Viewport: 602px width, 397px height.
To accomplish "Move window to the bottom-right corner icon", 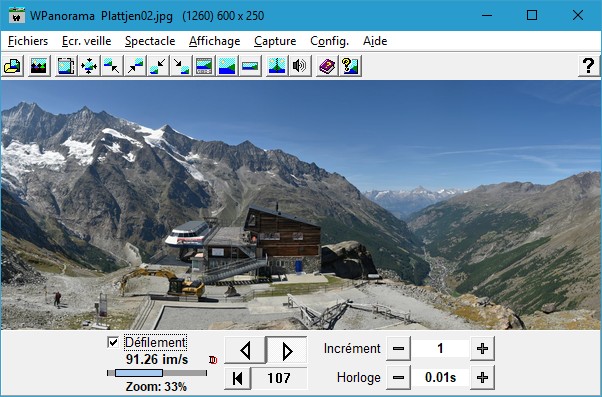I will [181, 66].
